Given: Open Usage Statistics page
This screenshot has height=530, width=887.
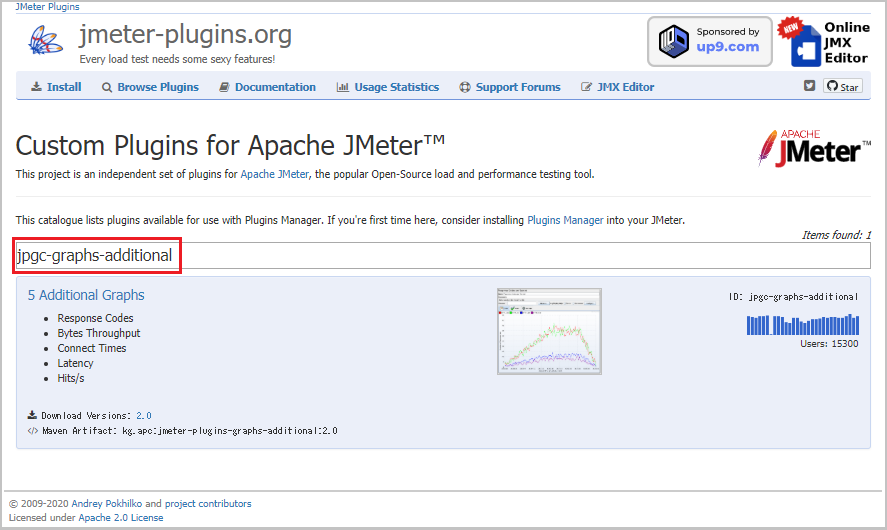Looking at the screenshot, I should pos(388,87).
